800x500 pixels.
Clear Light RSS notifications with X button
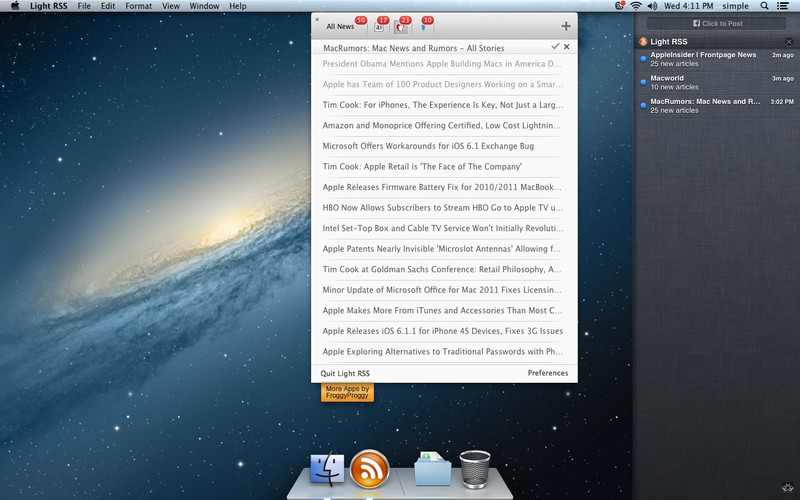[x=789, y=42]
